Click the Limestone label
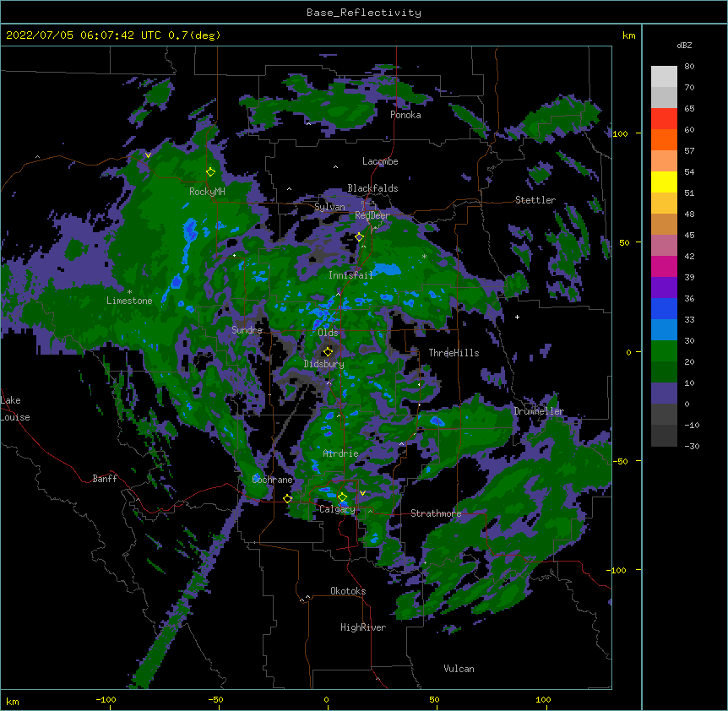This screenshot has width=728, height=711. [x=129, y=301]
